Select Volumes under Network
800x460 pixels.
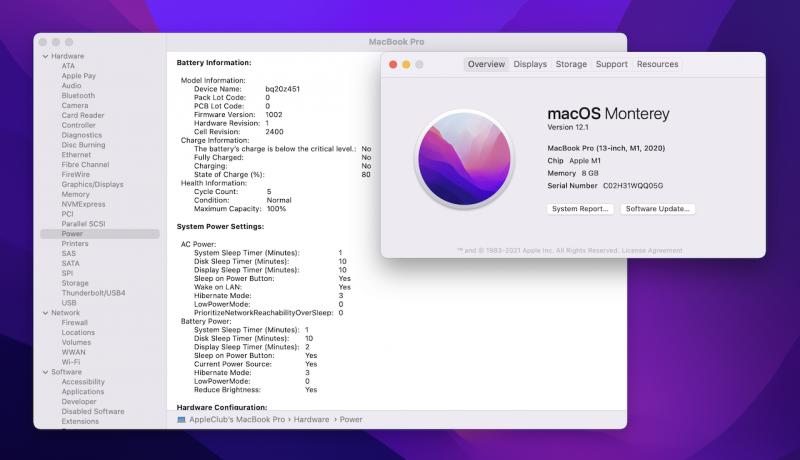click(x=76, y=342)
